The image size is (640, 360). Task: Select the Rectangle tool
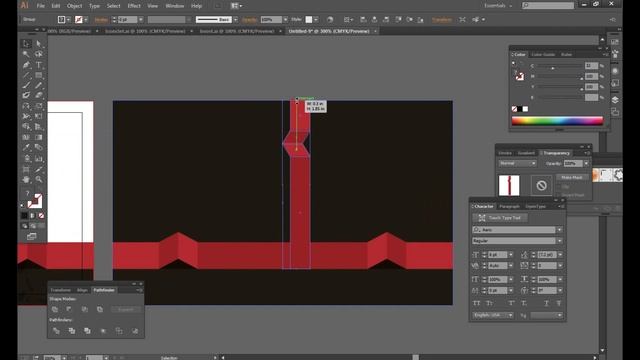click(x=39, y=75)
